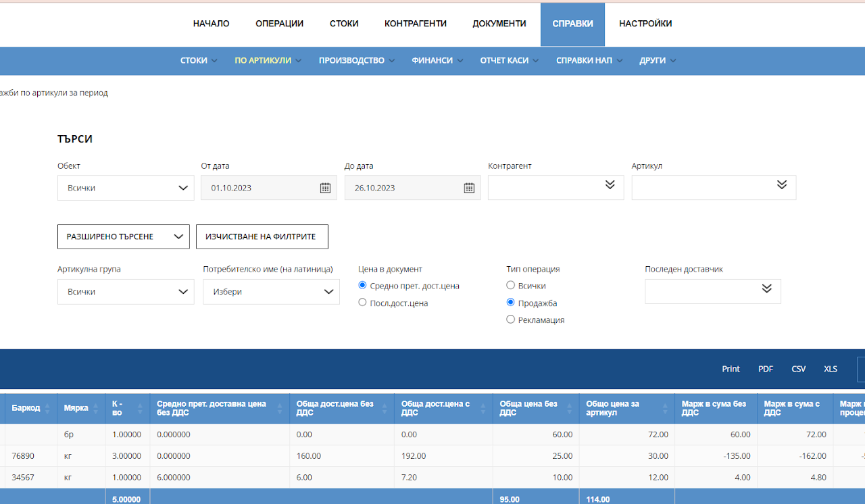Open the Справки НАП submenu
The height and width of the screenshot is (504, 865).
590,60
